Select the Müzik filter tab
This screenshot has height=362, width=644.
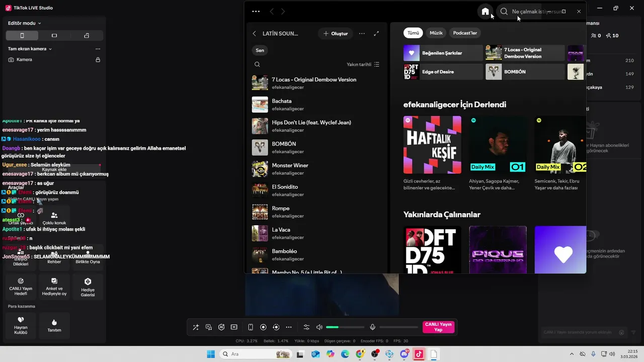pyautogui.click(x=436, y=33)
